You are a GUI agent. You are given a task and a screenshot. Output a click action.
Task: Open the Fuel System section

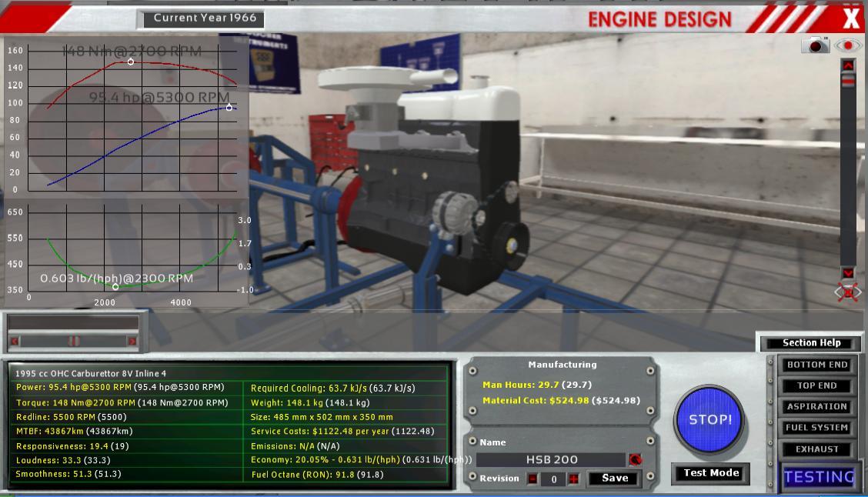point(816,428)
